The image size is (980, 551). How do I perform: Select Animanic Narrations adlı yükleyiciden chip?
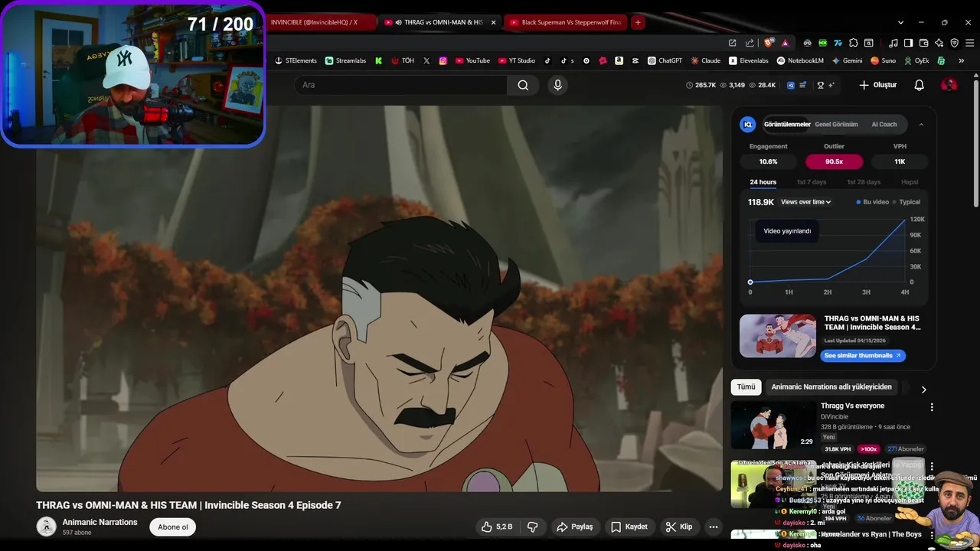tap(831, 387)
